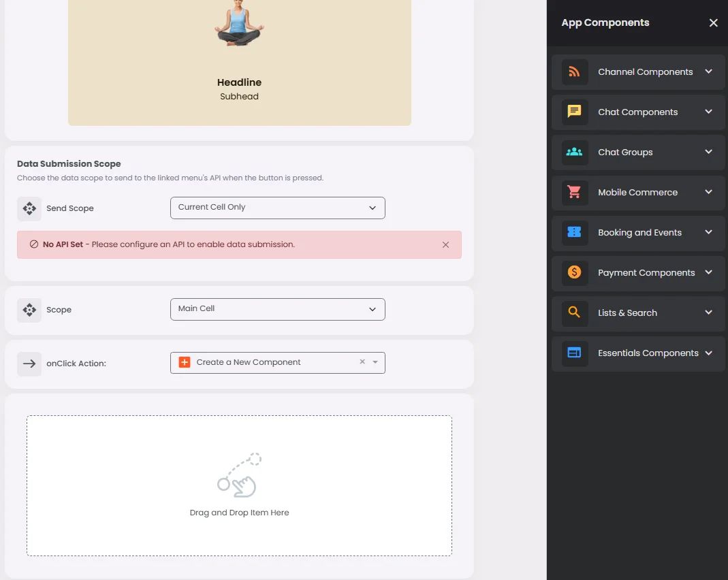The image size is (728, 580).
Task: Select the Payment Components label
Action: coord(646,272)
